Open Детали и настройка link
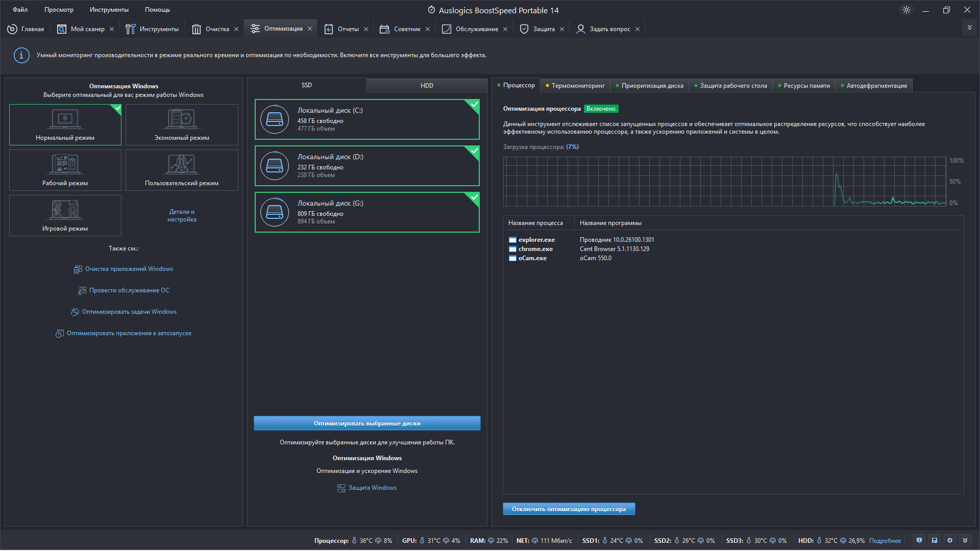Screen dimensions: 980x551 pos(182,215)
